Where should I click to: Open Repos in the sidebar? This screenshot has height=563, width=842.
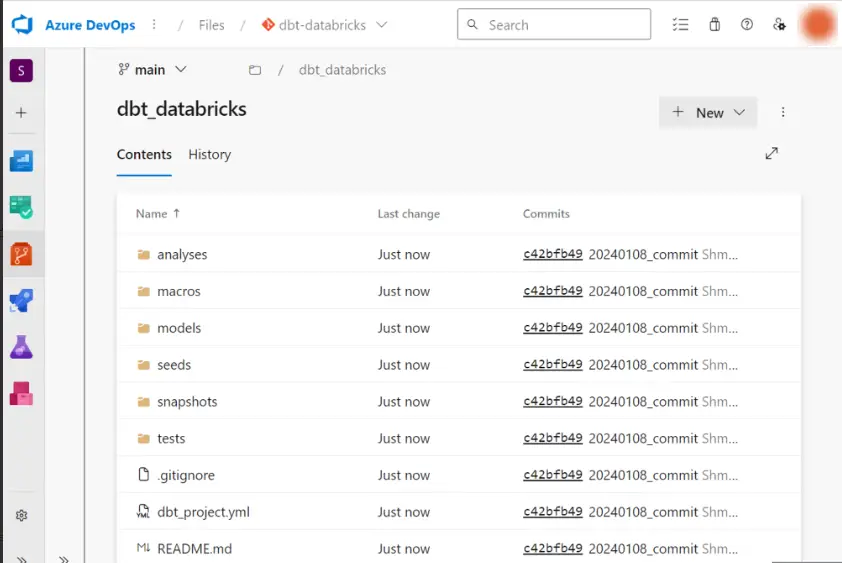(x=21, y=254)
